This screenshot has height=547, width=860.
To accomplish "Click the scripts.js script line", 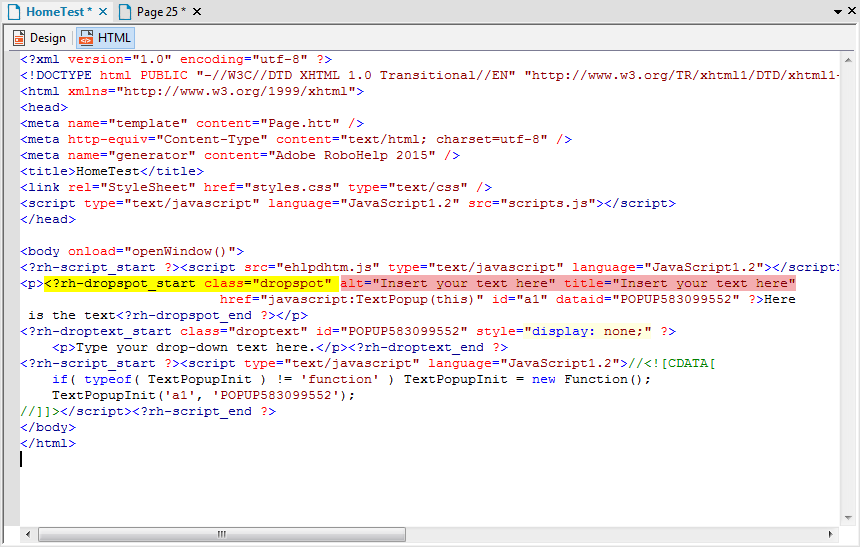I will point(348,203).
